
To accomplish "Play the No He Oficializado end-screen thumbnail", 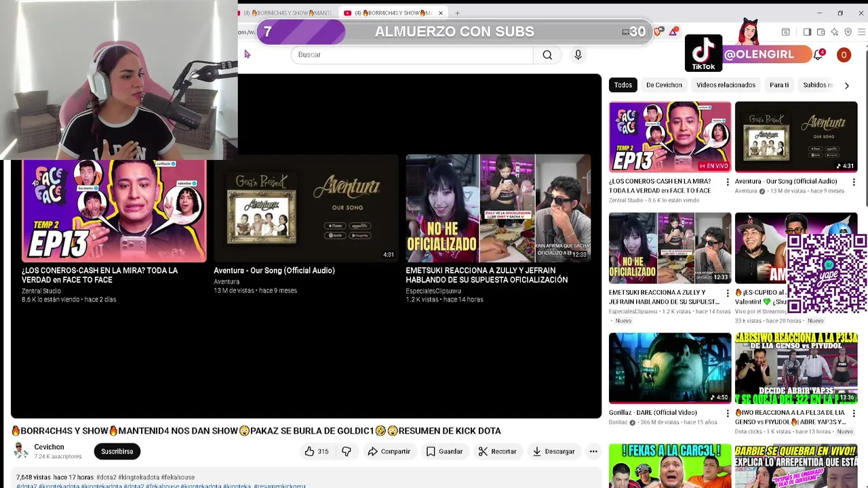I will (x=498, y=209).
